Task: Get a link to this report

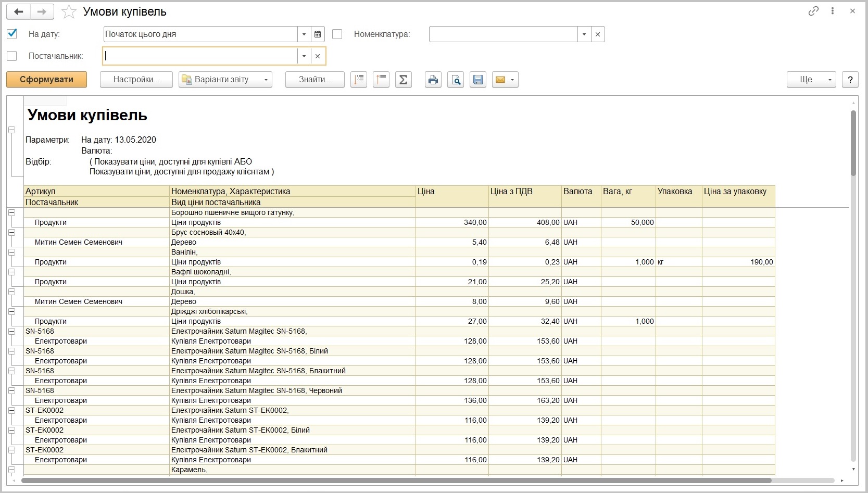Action: 813,11
